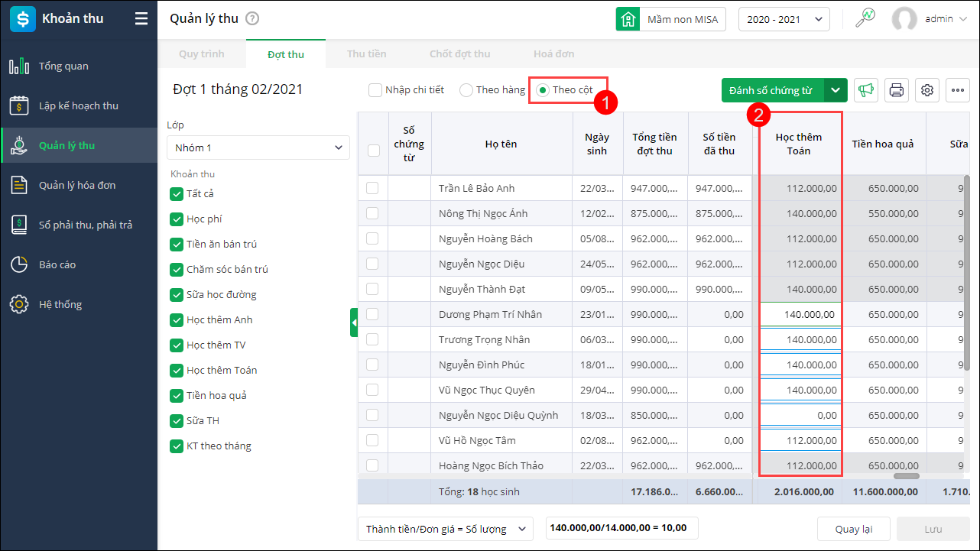Tick the checkbox for Hoàng Ngọc Bích Thảo
The image size is (980, 551).
[x=372, y=465]
